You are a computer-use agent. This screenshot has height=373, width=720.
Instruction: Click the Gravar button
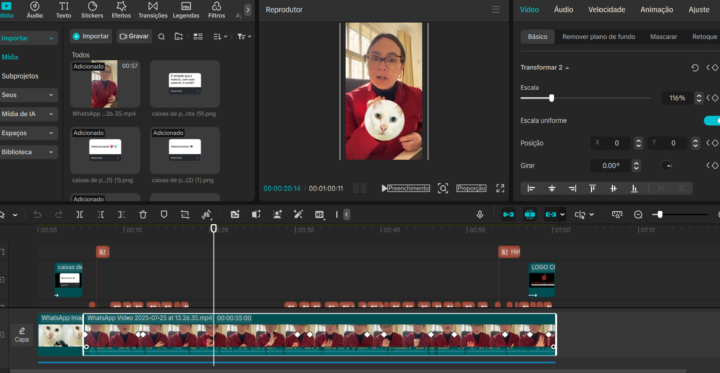tap(134, 36)
